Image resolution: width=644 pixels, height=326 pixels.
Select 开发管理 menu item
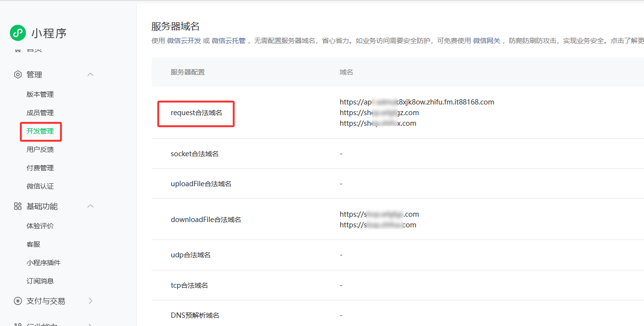click(40, 131)
